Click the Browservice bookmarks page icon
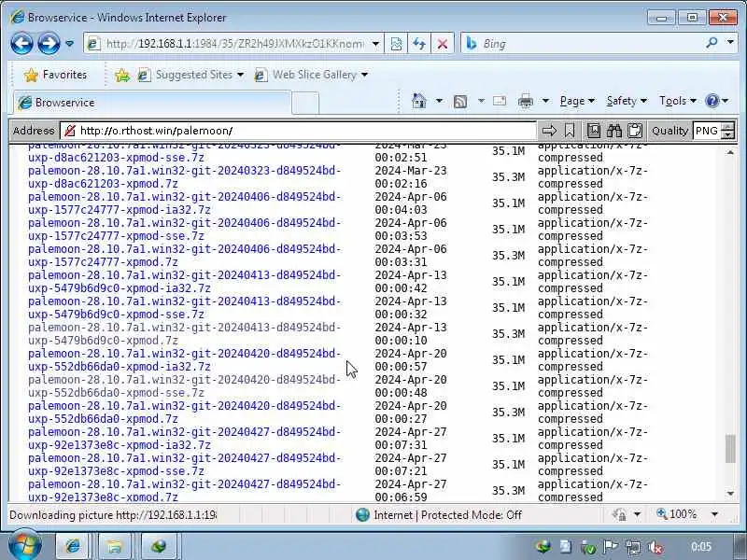 pos(594,131)
